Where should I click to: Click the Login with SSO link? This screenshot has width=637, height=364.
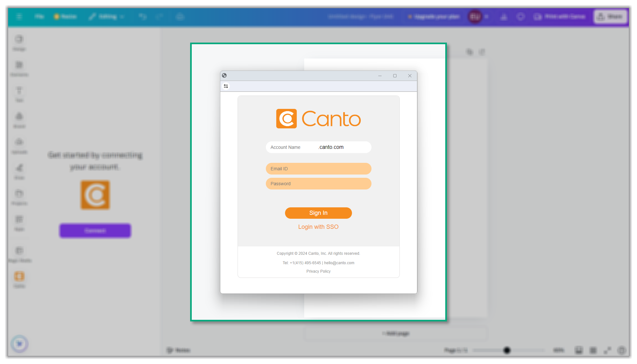tap(318, 227)
